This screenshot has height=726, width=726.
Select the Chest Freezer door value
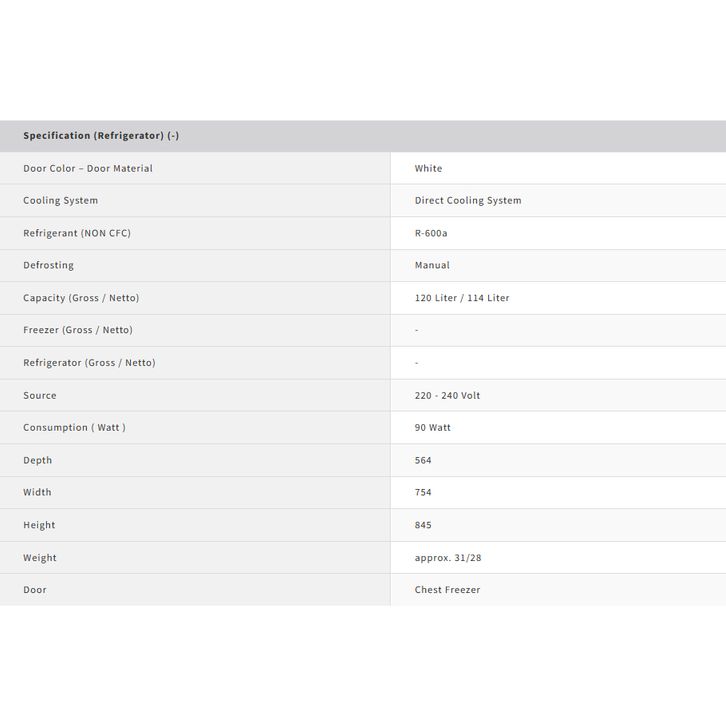pos(447,590)
